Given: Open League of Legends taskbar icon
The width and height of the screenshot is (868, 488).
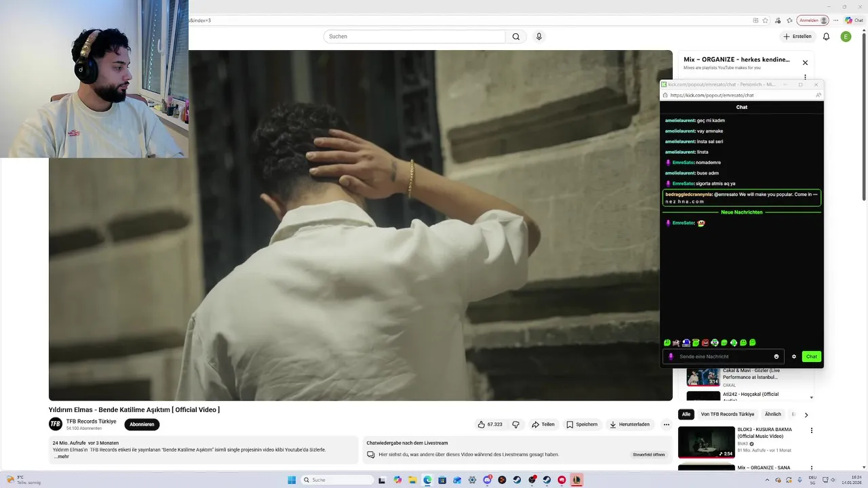Looking at the screenshot, I should pos(576,480).
